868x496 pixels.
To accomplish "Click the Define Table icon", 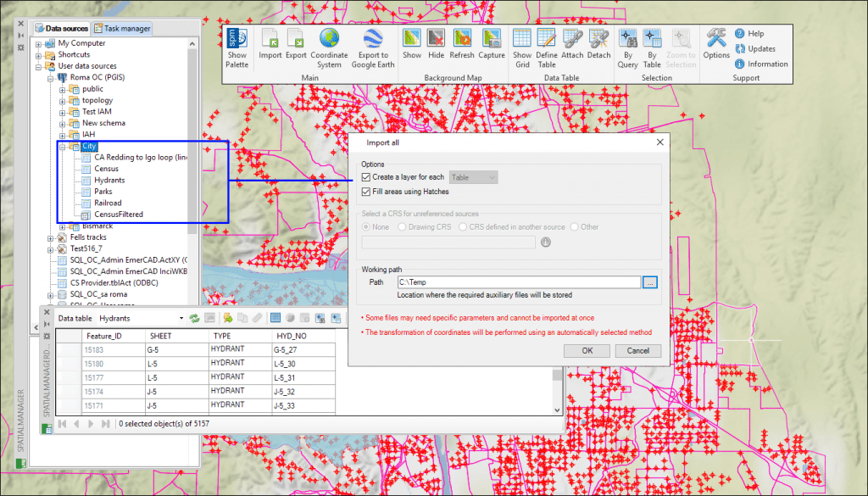I will (547, 47).
